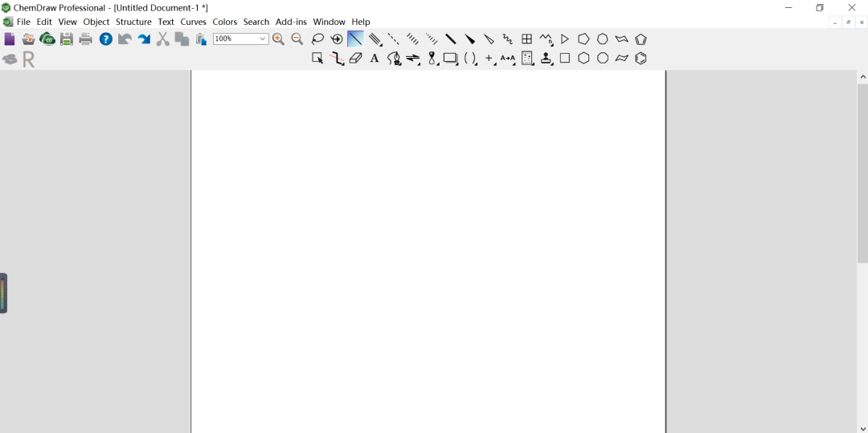Open the Colors menu
Viewport: 868px width, 433px height.
coord(225,22)
